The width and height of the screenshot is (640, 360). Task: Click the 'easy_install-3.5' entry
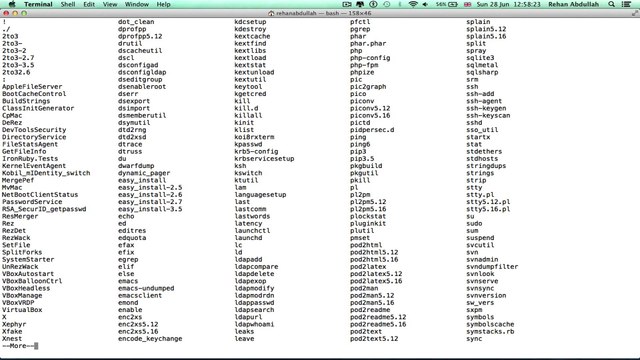point(150,209)
